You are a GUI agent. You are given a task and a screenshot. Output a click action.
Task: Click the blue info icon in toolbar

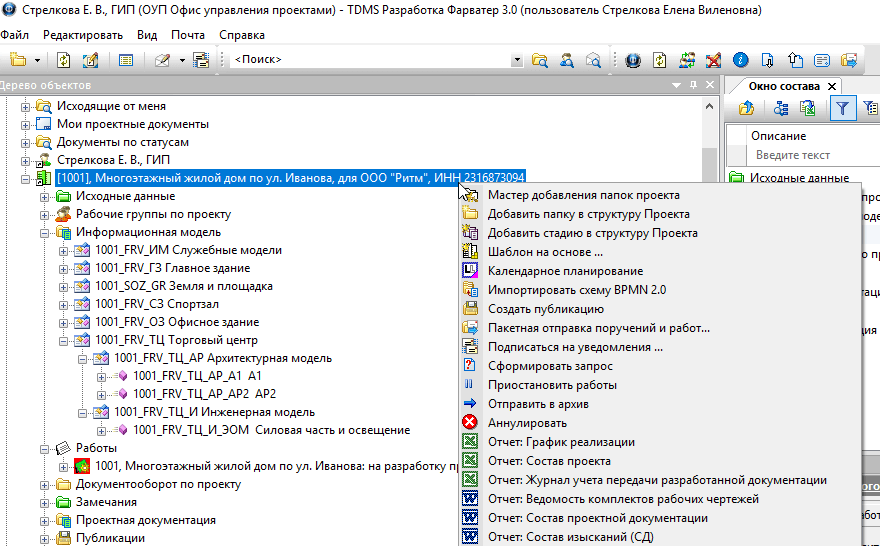(741, 60)
